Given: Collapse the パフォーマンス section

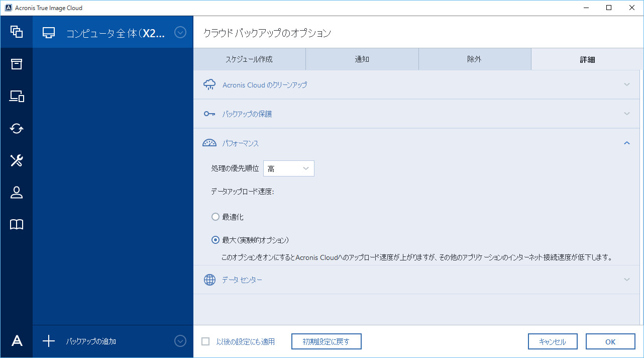Looking at the screenshot, I should [x=626, y=143].
